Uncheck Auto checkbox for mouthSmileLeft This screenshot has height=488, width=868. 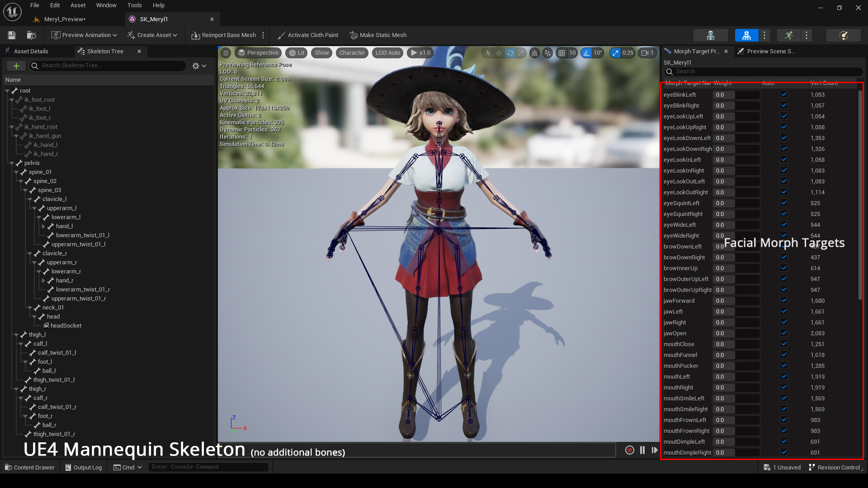(784, 398)
